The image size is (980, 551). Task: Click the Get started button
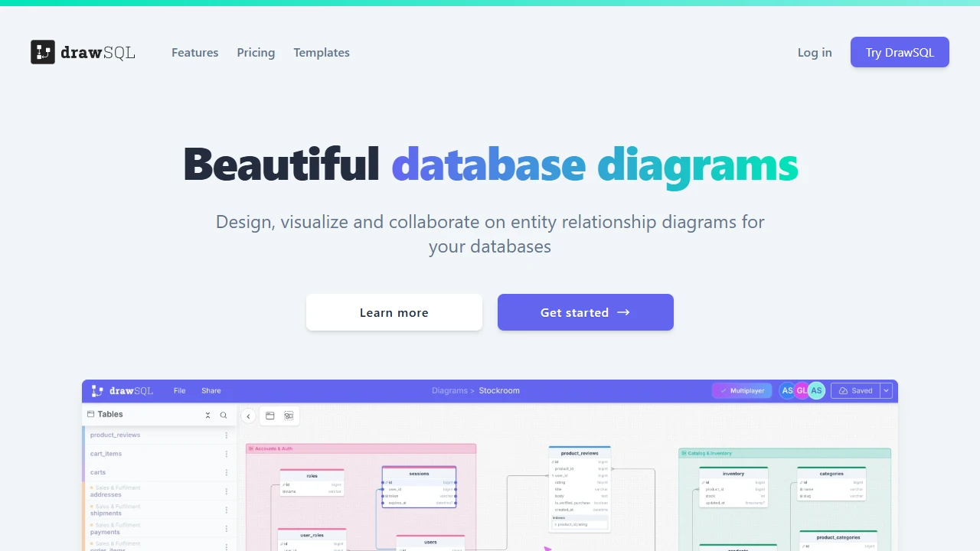pos(585,312)
